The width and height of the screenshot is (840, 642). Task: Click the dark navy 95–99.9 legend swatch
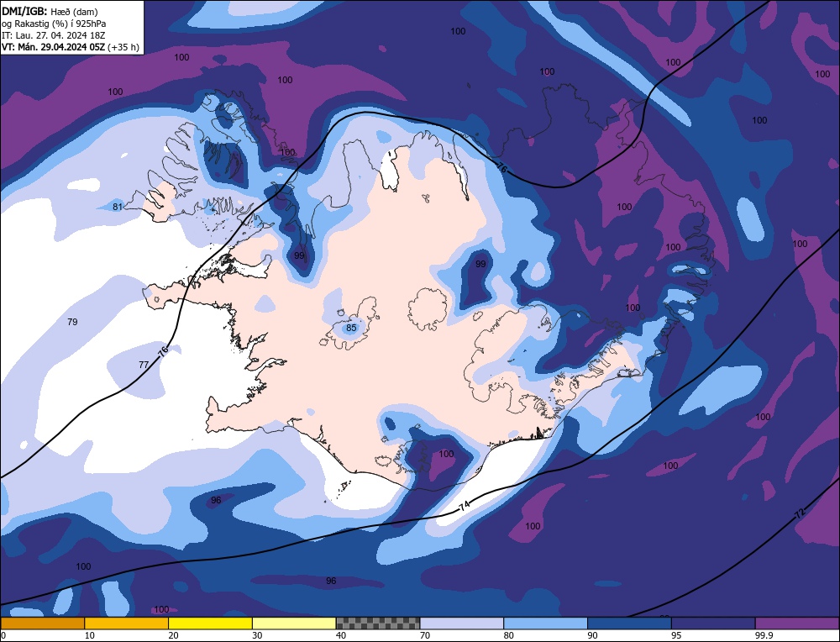point(713,624)
